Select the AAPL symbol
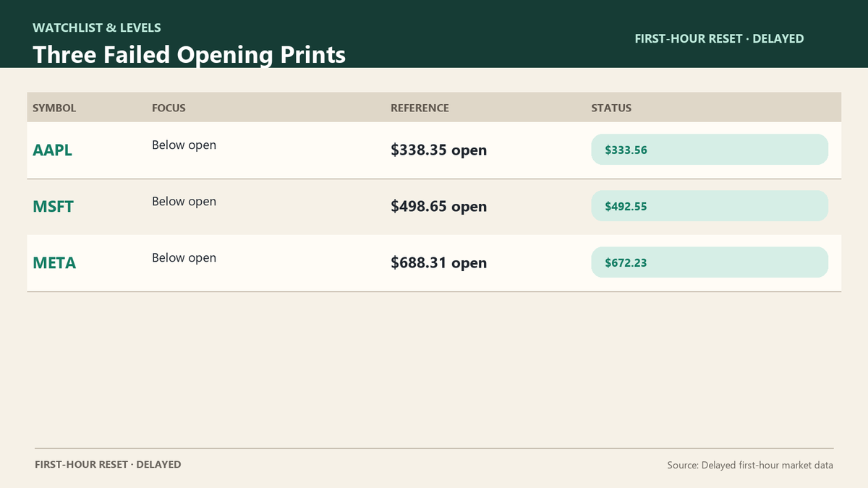Screen dimensions: 868x488 coord(53,150)
